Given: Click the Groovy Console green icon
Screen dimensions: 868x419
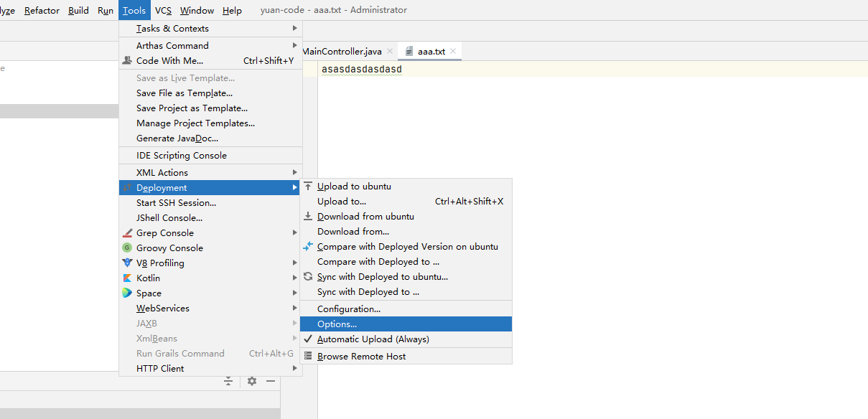Looking at the screenshot, I should (x=127, y=248).
